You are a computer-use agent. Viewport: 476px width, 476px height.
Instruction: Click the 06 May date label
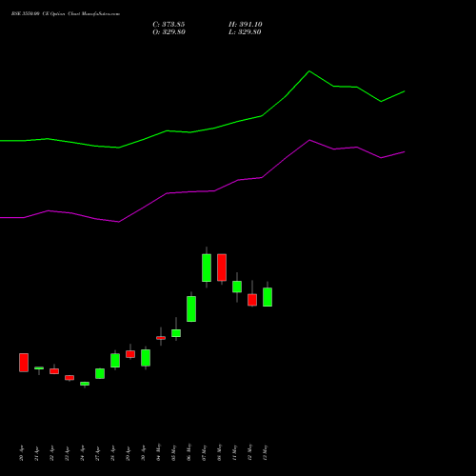pyautogui.click(x=188, y=452)
